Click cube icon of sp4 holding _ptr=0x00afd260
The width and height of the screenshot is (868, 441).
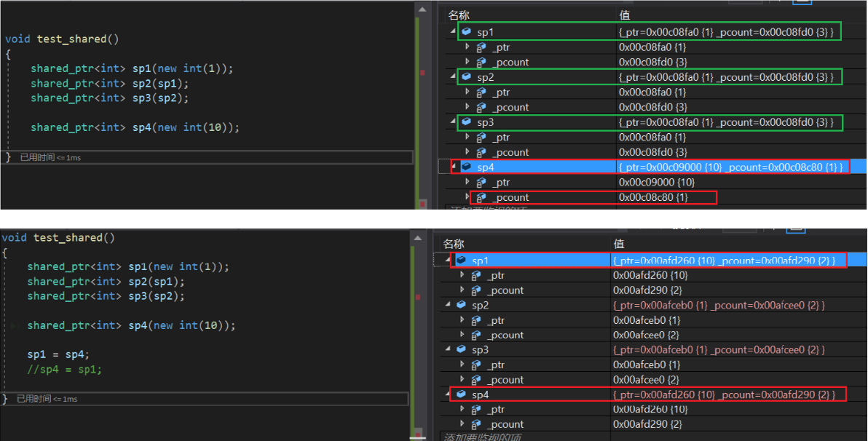pos(461,394)
